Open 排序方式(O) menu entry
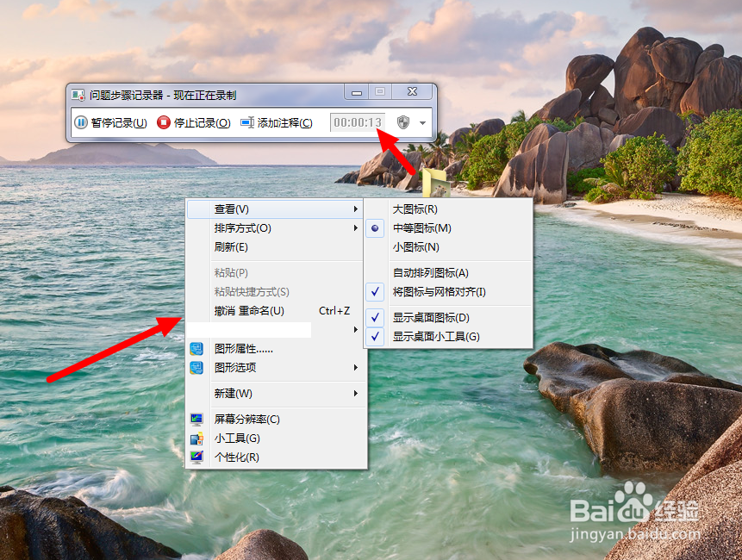Image resolution: width=742 pixels, height=560 pixels. [276, 228]
